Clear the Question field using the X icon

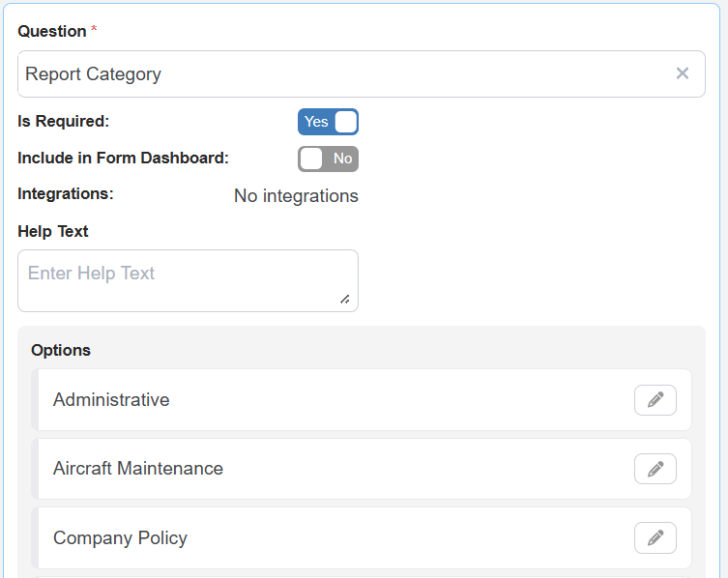(683, 73)
